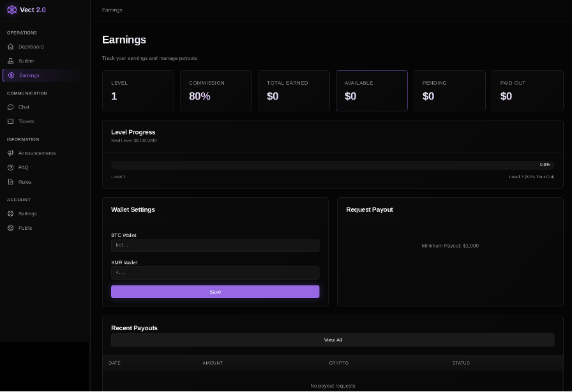The height and width of the screenshot is (392, 572).
Task: Click the XMR Wallet input field
Action: coord(215,273)
